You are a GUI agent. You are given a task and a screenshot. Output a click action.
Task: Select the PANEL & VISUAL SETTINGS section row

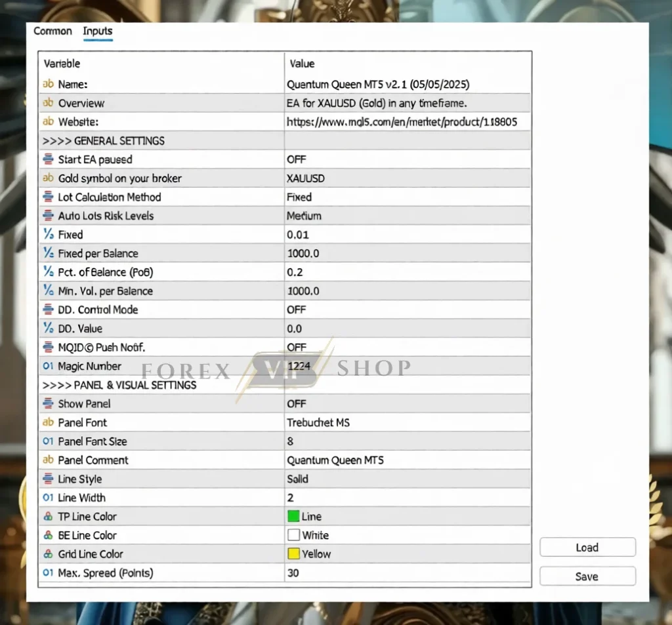(x=285, y=385)
